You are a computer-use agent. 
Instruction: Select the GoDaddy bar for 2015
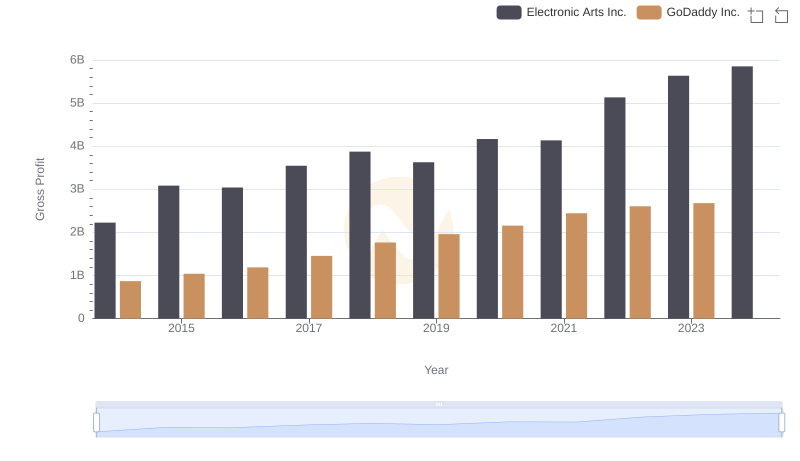click(194, 296)
